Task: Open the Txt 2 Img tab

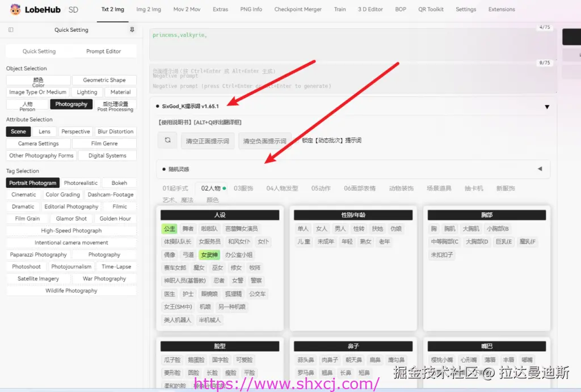Action: tap(113, 9)
